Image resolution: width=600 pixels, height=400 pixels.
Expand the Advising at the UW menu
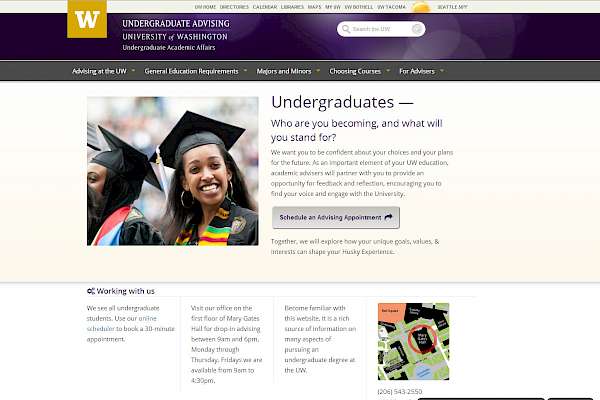[103, 71]
